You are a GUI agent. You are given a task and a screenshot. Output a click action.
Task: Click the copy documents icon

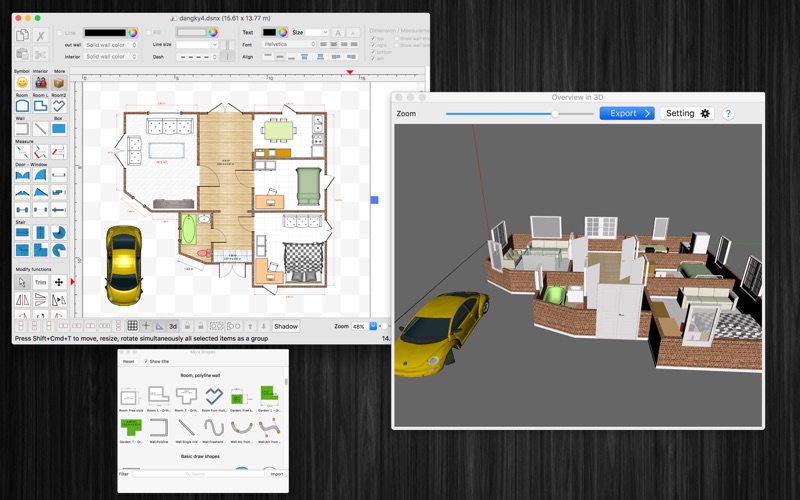pyautogui.click(x=22, y=35)
